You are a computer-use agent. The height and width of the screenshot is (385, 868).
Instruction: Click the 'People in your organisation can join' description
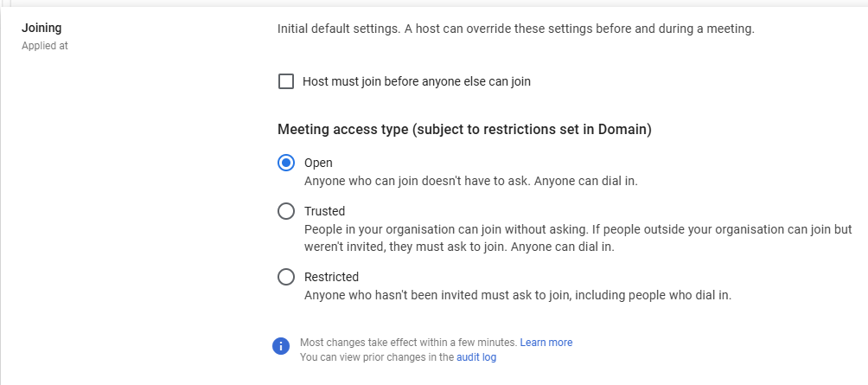click(x=578, y=238)
